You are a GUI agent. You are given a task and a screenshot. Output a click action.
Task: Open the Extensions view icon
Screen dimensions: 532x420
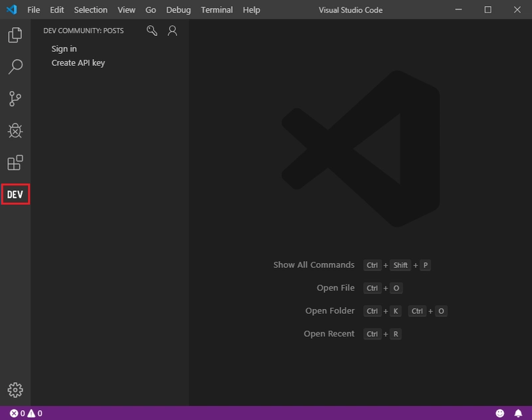click(x=15, y=163)
